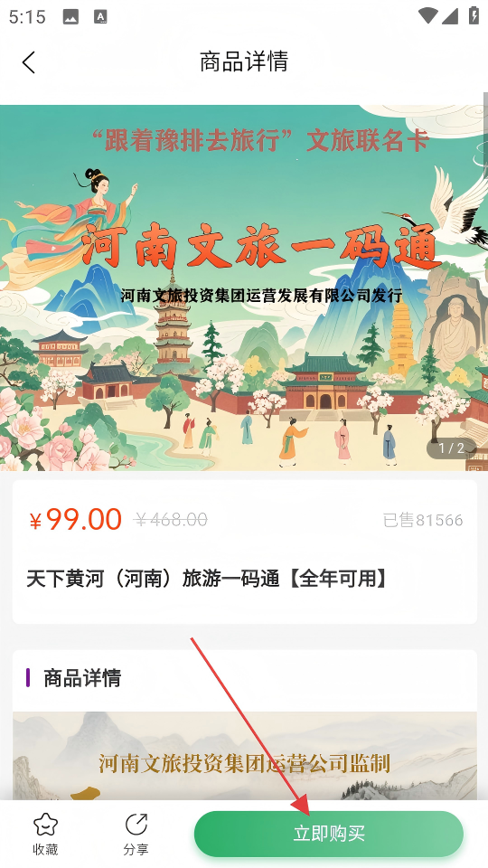Screen dimensions: 488x868
Task: Tap the clock time in status bar
Action: 27,17
